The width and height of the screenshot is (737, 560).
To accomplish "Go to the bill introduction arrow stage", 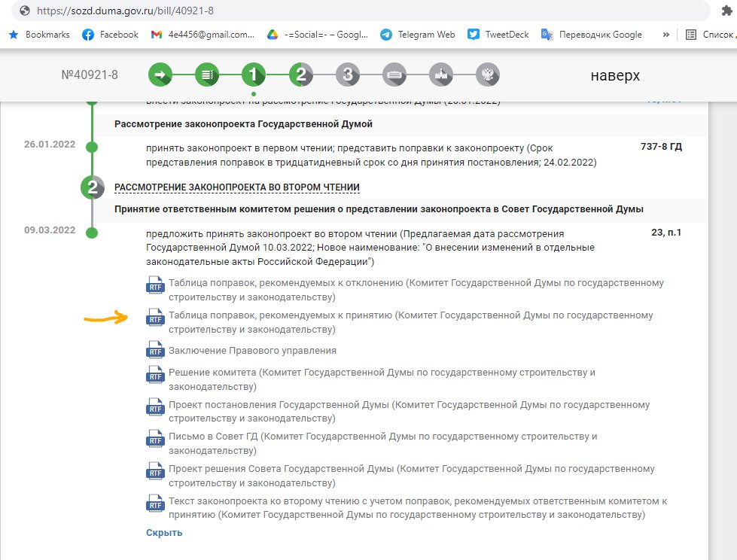I will click(160, 75).
